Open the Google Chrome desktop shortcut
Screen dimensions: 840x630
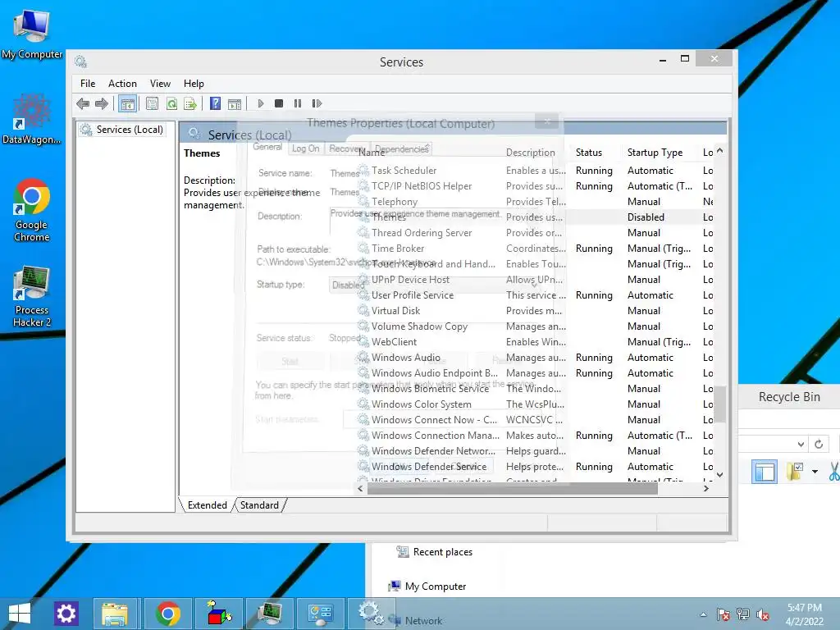(32, 210)
